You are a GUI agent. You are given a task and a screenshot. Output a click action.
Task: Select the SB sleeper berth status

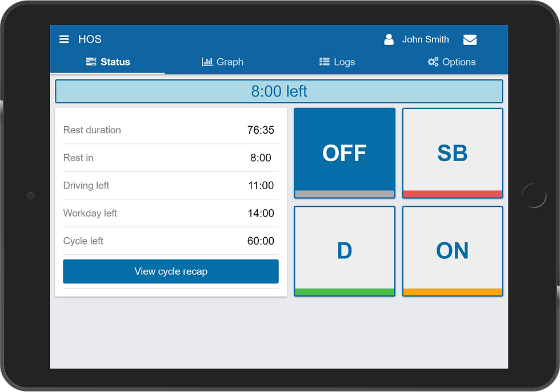453,153
